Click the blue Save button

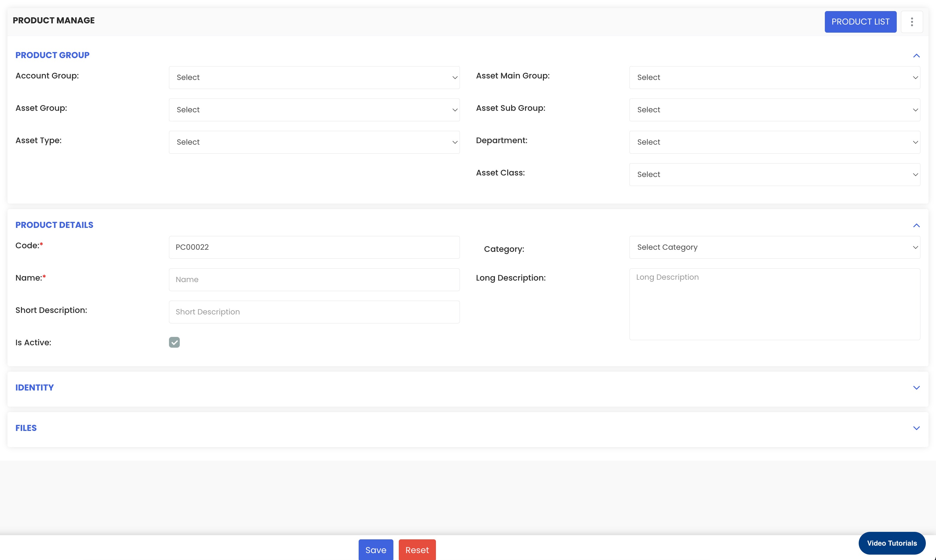click(375, 550)
